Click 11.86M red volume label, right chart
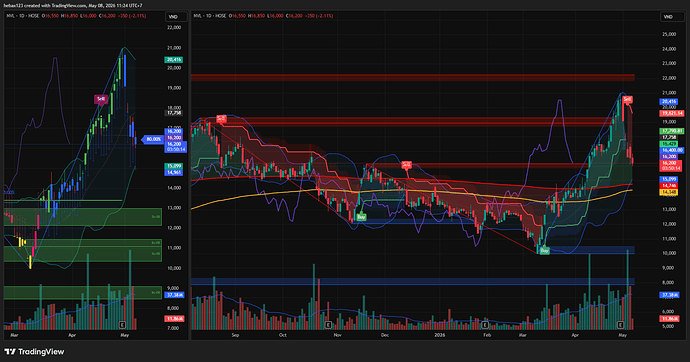Image resolution: width=690 pixels, height=362 pixels. pyautogui.click(x=670, y=318)
